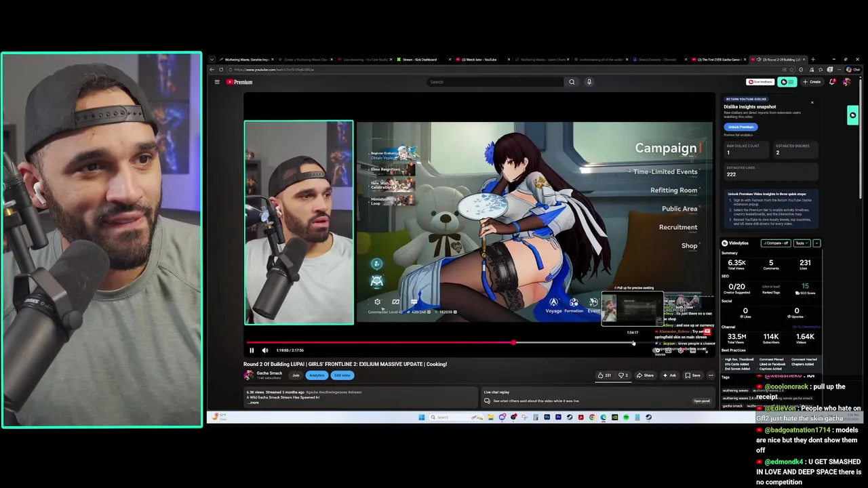Go back with browser back arrow
868x488 pixels.
(212, 69)
